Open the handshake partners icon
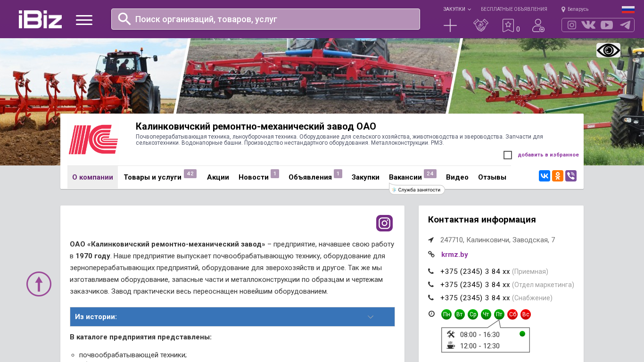The height and width of the screenshot is (362, 644). click(x=481, y=25)
